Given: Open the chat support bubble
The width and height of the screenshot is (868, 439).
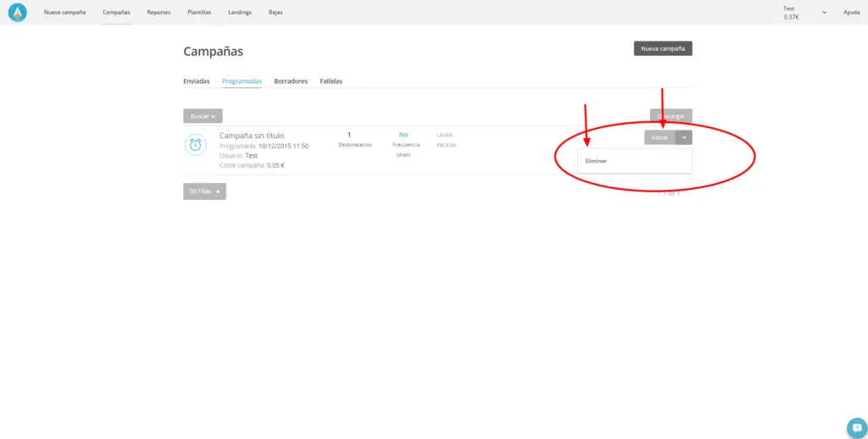Looking at the screenshot, I should pyautogui.click(x=857, y=427).
